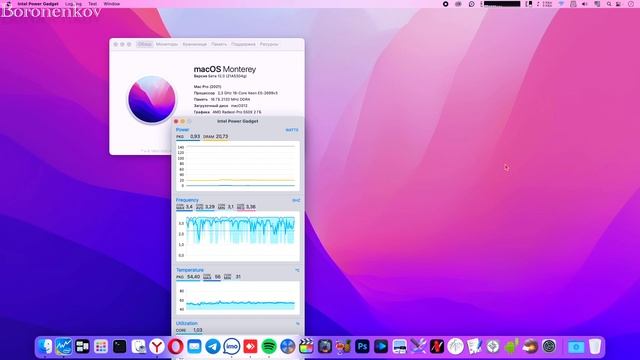The image size is (640, 360).
Task: Close the Intel Power Gadget window
Action: pos(176,121)
